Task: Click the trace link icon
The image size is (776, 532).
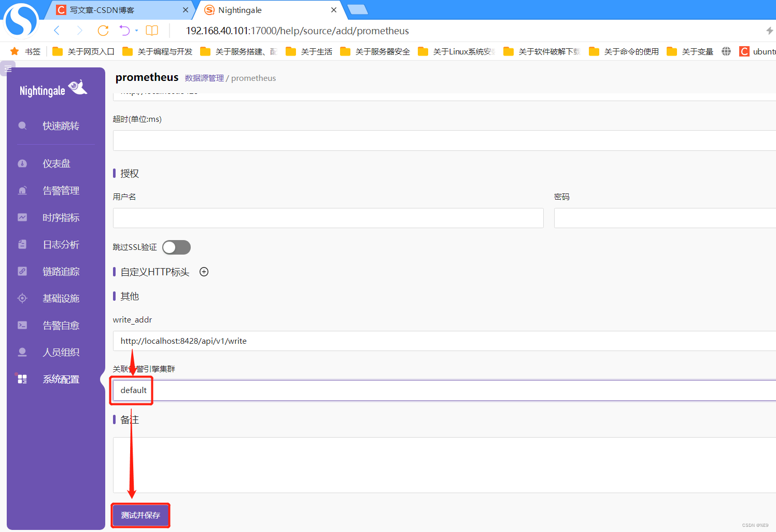Action: click(22, 271)
